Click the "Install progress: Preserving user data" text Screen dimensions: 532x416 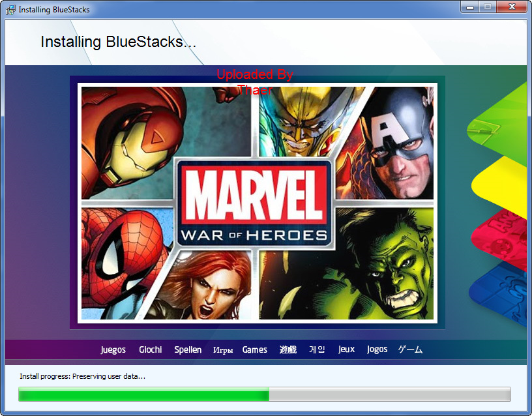82,376
